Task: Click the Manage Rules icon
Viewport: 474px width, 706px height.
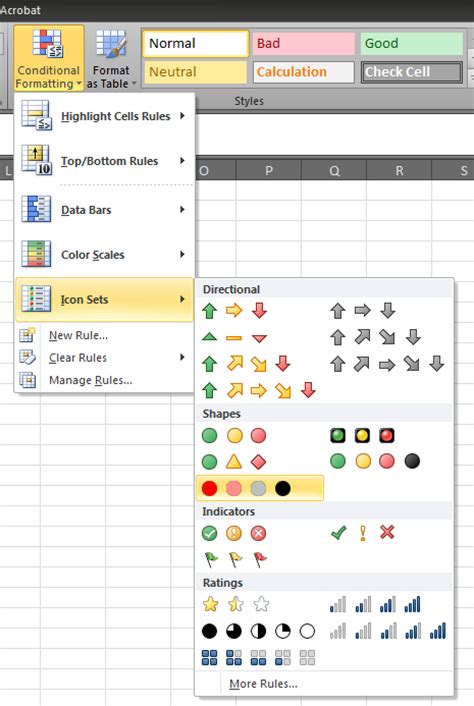Action: [27, 380]
